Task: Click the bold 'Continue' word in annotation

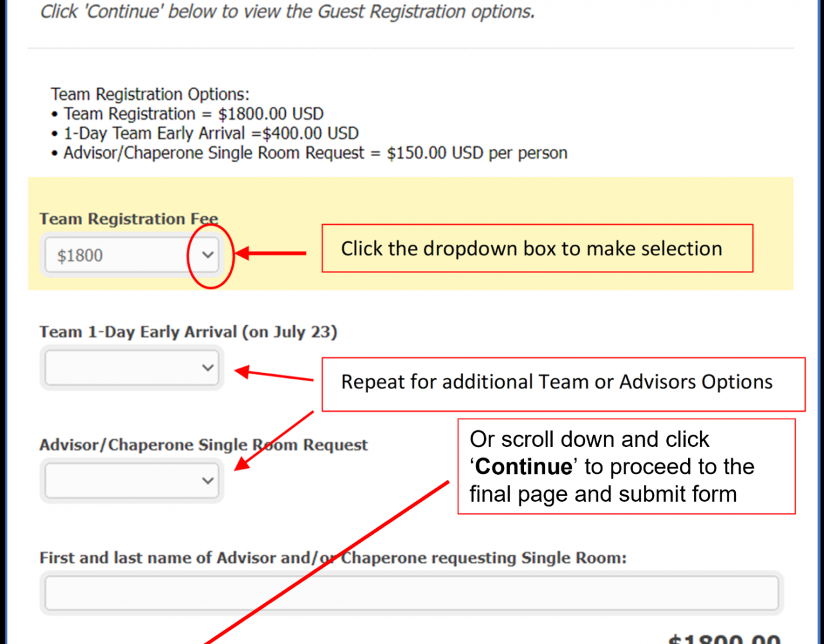Action: [523, 466]
